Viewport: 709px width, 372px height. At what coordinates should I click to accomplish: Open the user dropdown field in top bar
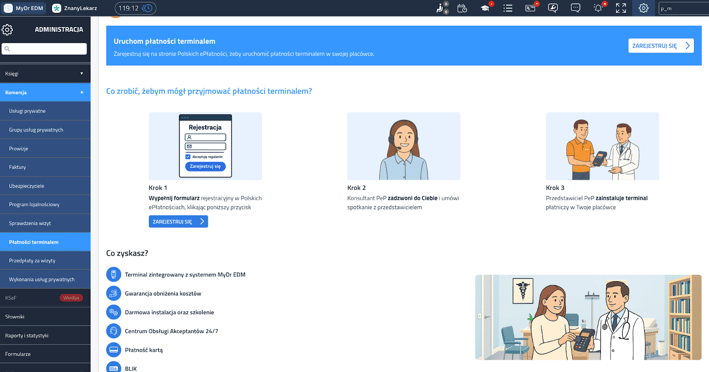click(x=684, y=8)
